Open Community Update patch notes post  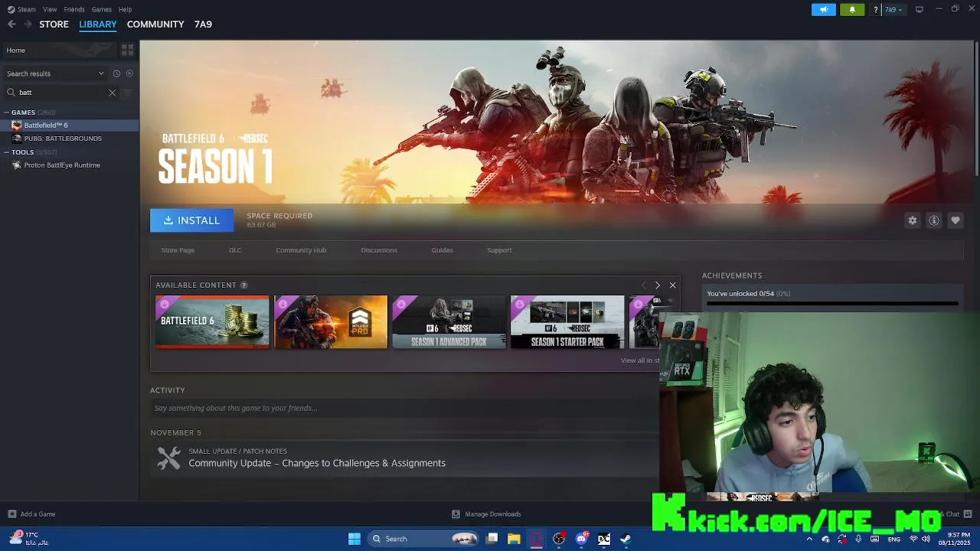pos(317,463)
